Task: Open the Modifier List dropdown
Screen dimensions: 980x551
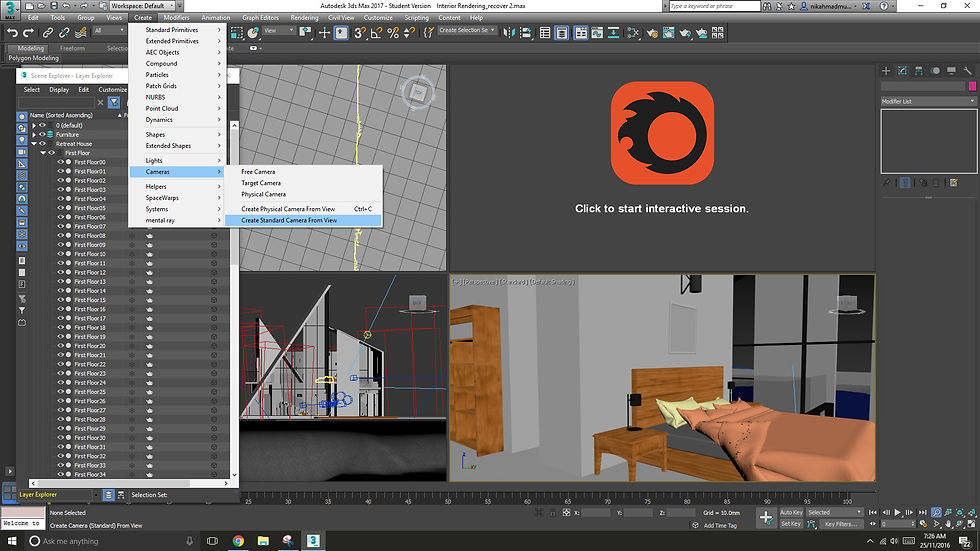Action: click(x=928, y=101)
